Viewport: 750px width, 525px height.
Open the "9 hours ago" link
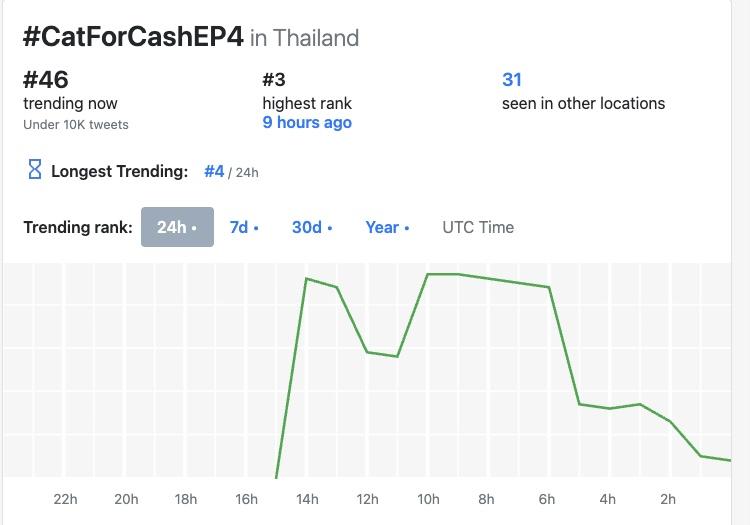pyautogui.click(x=307, y=123)
